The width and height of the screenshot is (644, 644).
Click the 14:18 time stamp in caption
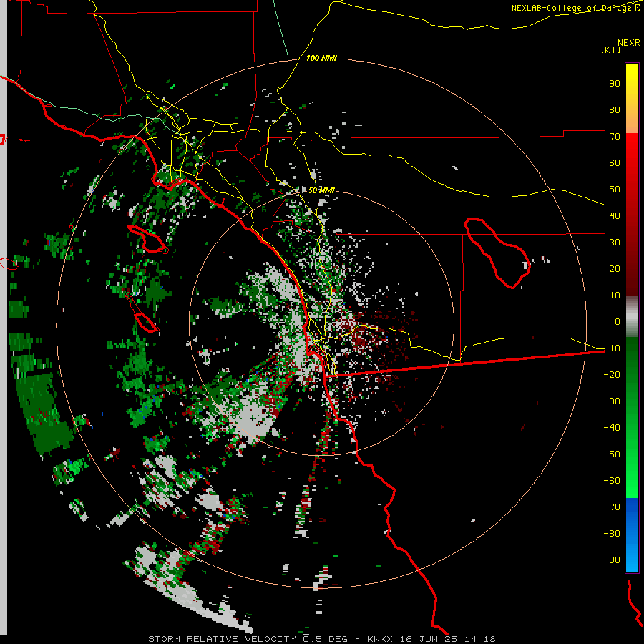click(x=479, y=639)
